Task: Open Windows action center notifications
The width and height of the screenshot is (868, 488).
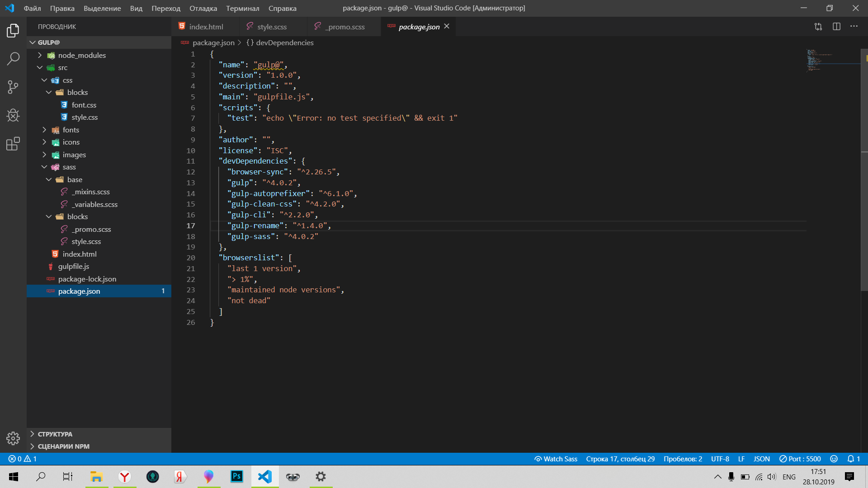Action: 849,476
